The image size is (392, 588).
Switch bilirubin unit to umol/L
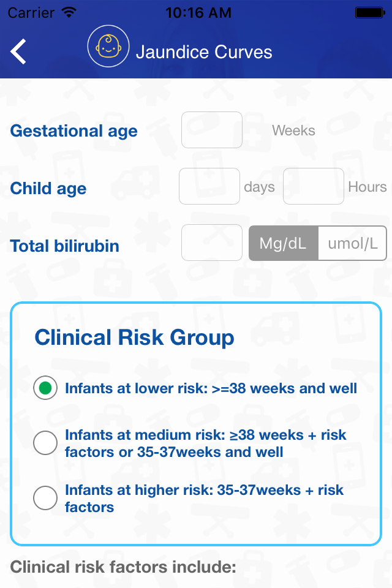352,243
